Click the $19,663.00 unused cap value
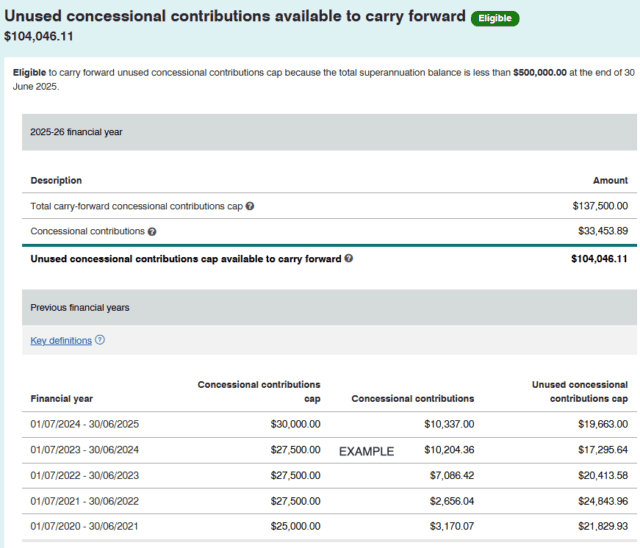This screenshot has width=640, height=548. 603,424
